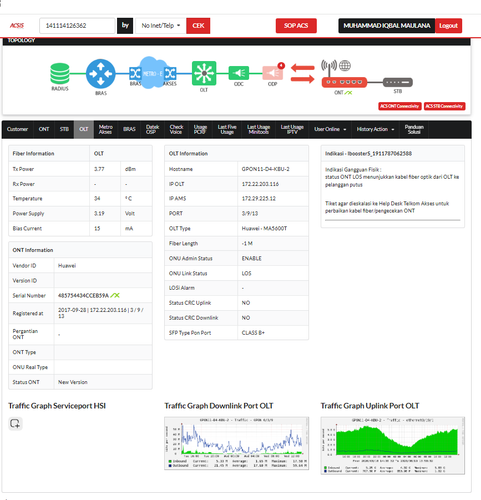The height and width of the screenshot is (500, 481).
Task: Open the METRO-E cloud icon
Action: 153,73
